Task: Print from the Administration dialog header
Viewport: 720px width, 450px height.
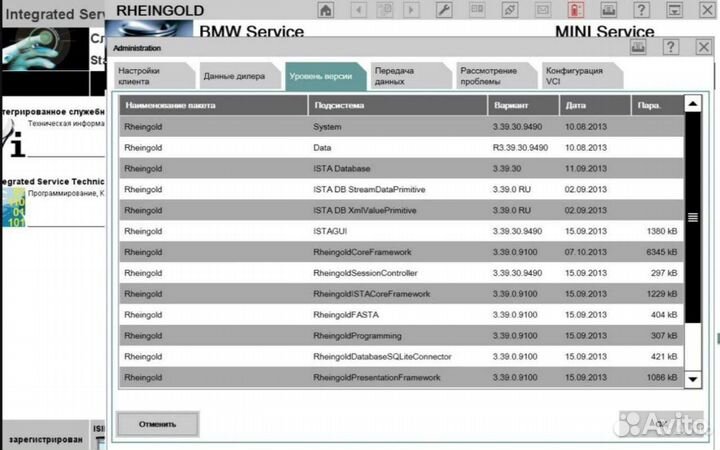Action: pyautogui.click(x=638, y=47)
